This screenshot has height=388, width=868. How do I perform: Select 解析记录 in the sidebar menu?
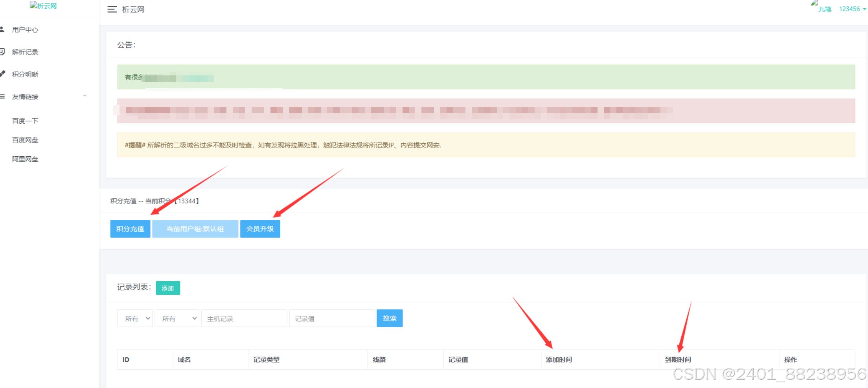click(25, 51)
